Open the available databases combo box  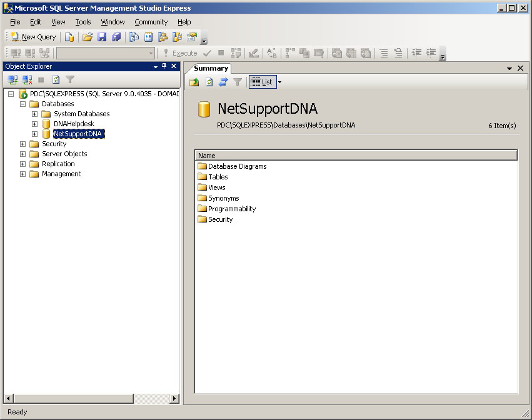(x=106, y=53)
